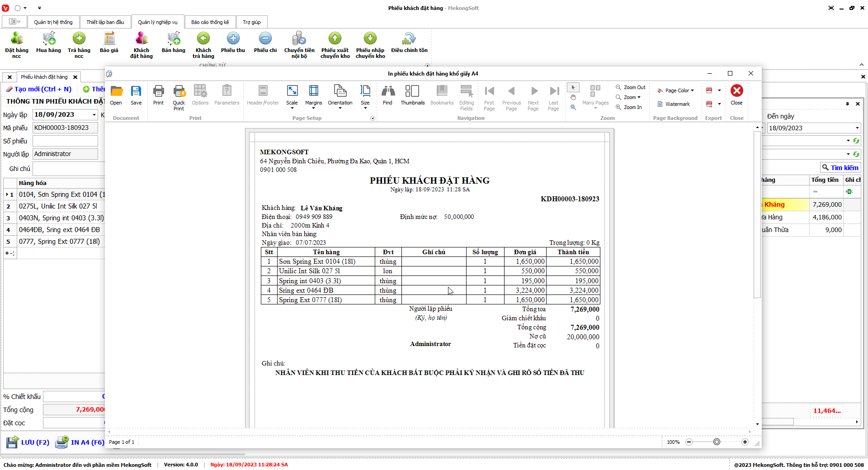Activate the hand pan tool
Viewport: 868px width, 470px height.
pos(573,97)
